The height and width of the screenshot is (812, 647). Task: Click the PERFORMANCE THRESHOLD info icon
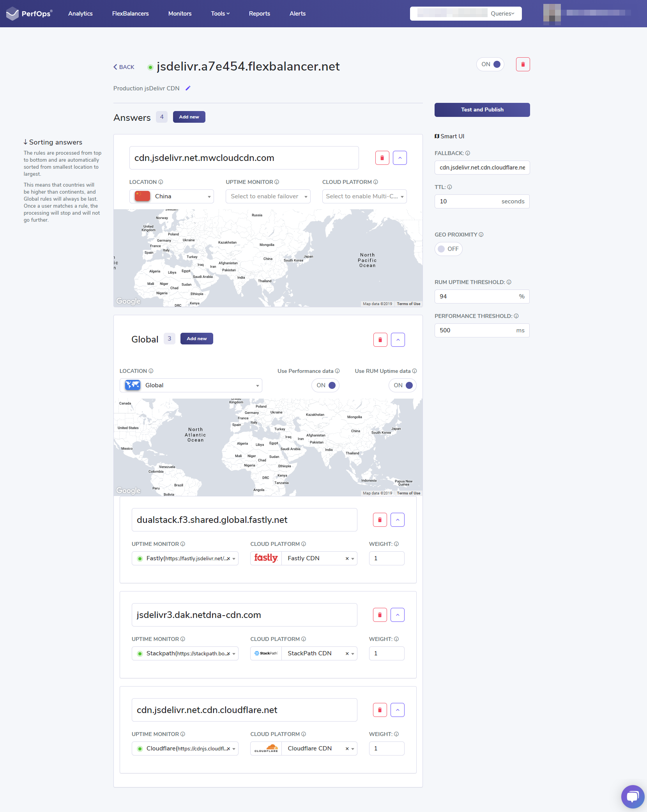pyautogui.click(x=516, y=316)
